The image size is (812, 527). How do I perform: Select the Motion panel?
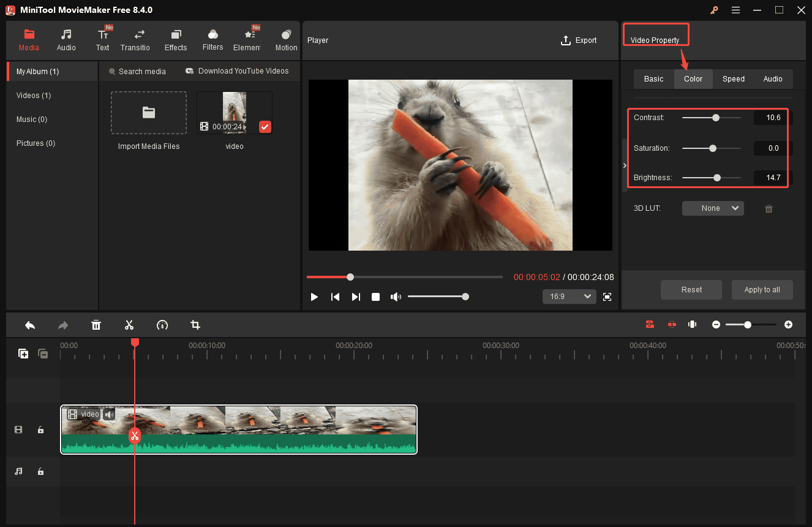click(285, 39)
